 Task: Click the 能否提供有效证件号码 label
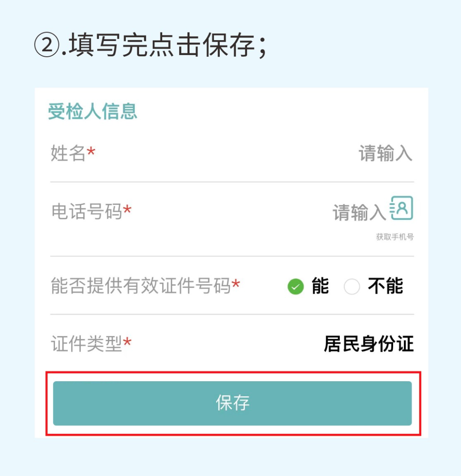pyautogui.click(x=140, y=286)
